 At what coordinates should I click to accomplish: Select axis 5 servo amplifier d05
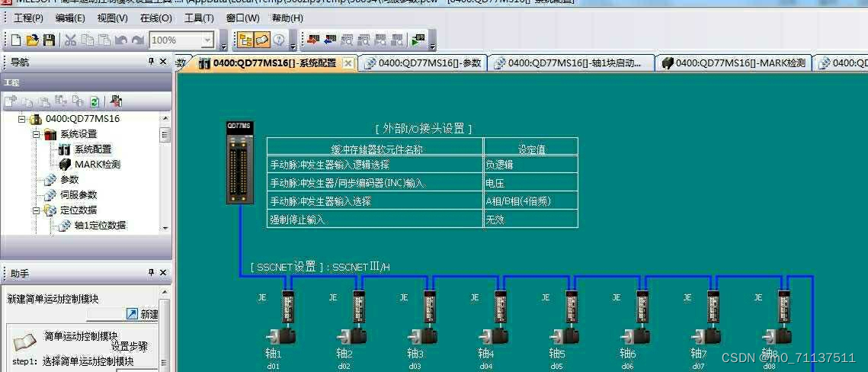click(x=571, y=306)
